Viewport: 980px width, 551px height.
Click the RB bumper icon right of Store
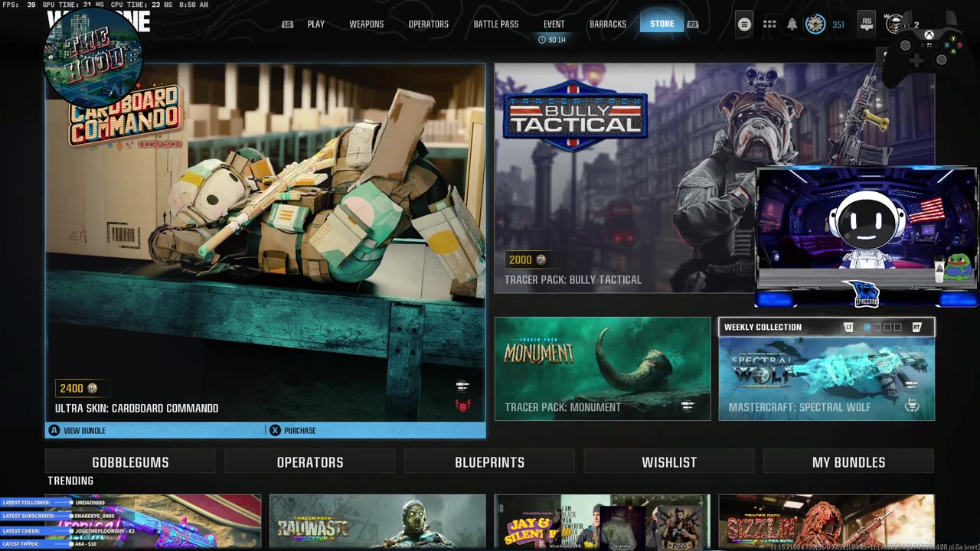693,24
